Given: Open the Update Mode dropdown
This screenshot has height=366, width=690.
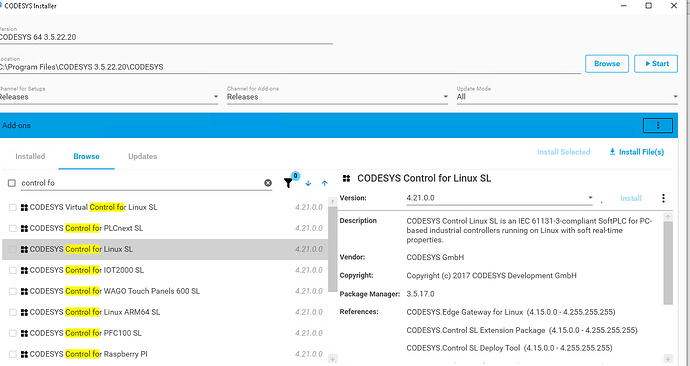Looking at the screenshot, I should point(567,97).
